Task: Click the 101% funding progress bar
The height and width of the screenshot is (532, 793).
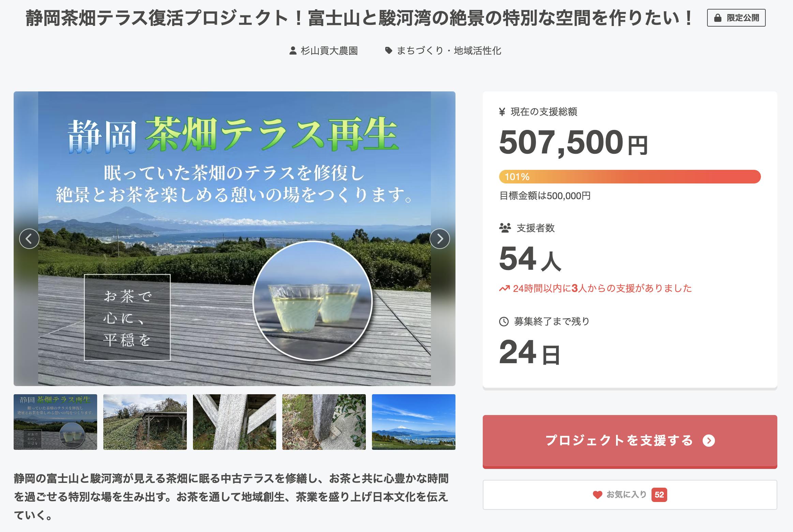Action: (x=630, y=177)
